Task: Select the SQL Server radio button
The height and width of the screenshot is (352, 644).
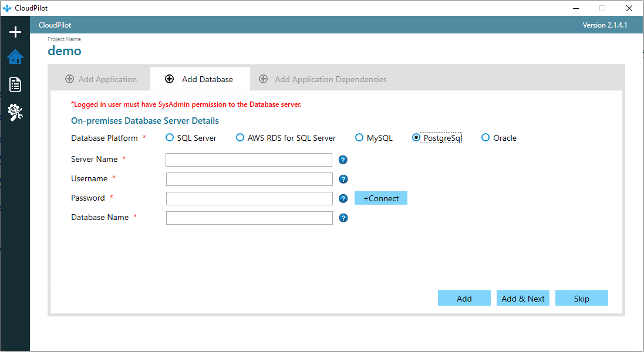Action: (x=191, y=138)
